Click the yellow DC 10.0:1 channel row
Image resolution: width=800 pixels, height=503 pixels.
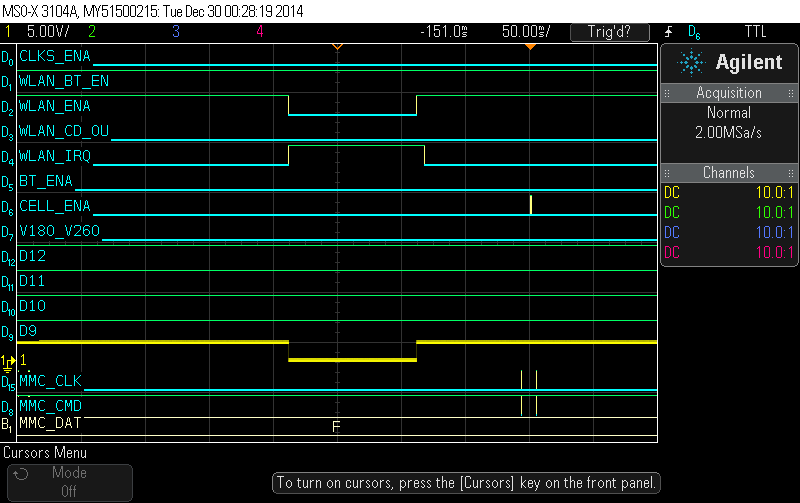pos(729,192)
